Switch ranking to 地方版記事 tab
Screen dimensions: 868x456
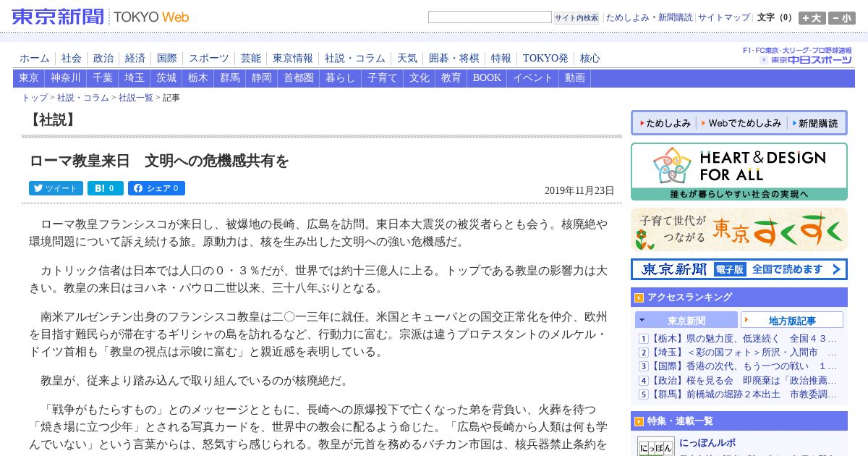[792, 321]
